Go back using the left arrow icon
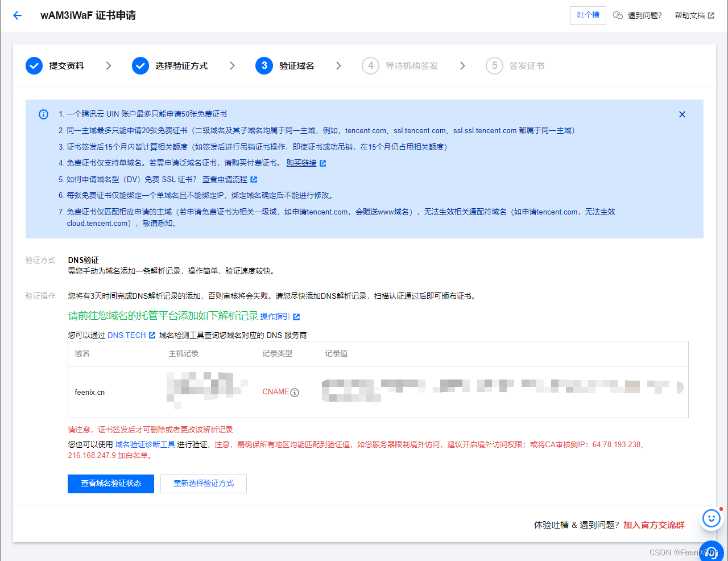This screenshot has height=561, width=728. (17, 15)
